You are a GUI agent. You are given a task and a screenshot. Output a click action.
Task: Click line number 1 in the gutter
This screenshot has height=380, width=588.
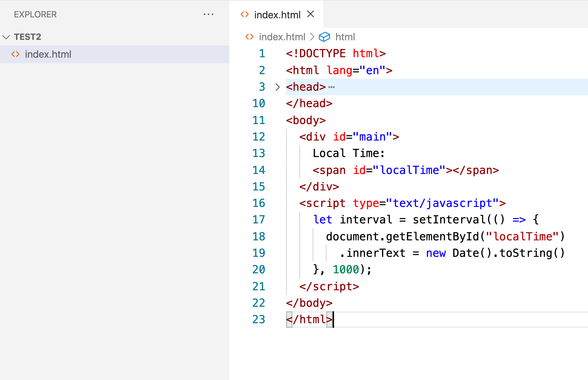click(x=262, y=54)
